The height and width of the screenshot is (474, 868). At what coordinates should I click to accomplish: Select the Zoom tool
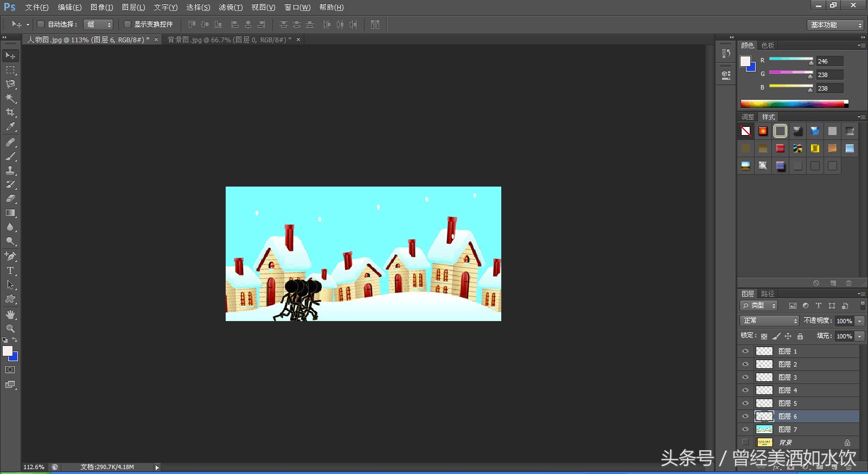[x=10, y=329]
